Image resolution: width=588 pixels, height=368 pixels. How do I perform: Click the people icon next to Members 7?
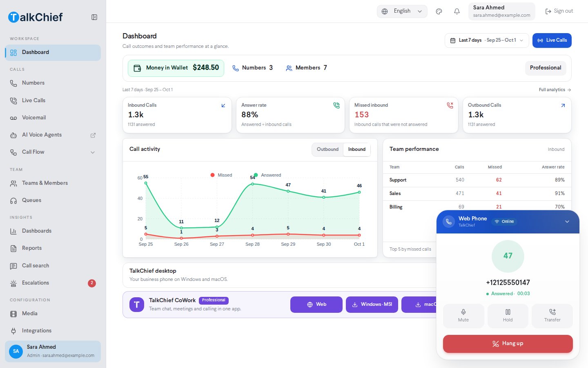click(289, 68)
